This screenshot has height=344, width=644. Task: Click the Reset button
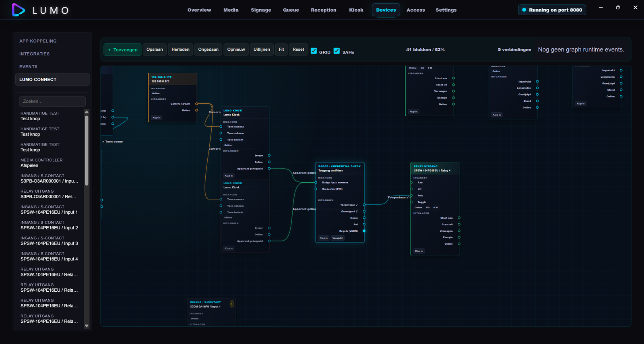(298, 49)
